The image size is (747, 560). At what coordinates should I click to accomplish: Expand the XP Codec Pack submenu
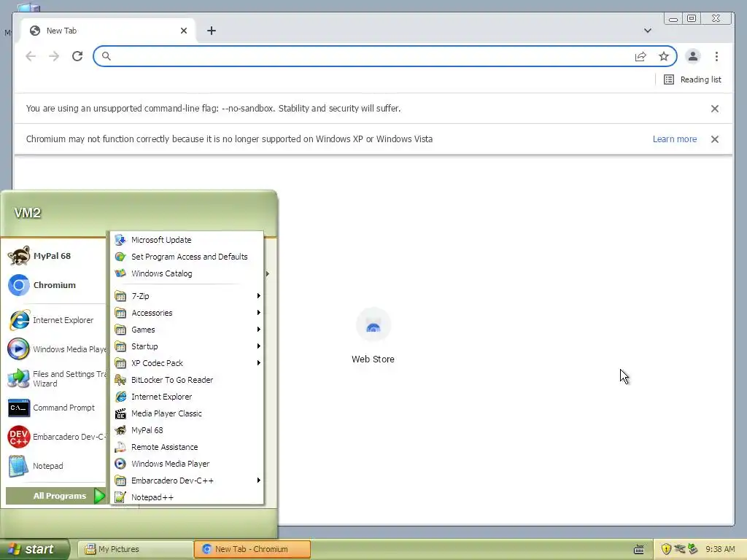click(187, 363)
